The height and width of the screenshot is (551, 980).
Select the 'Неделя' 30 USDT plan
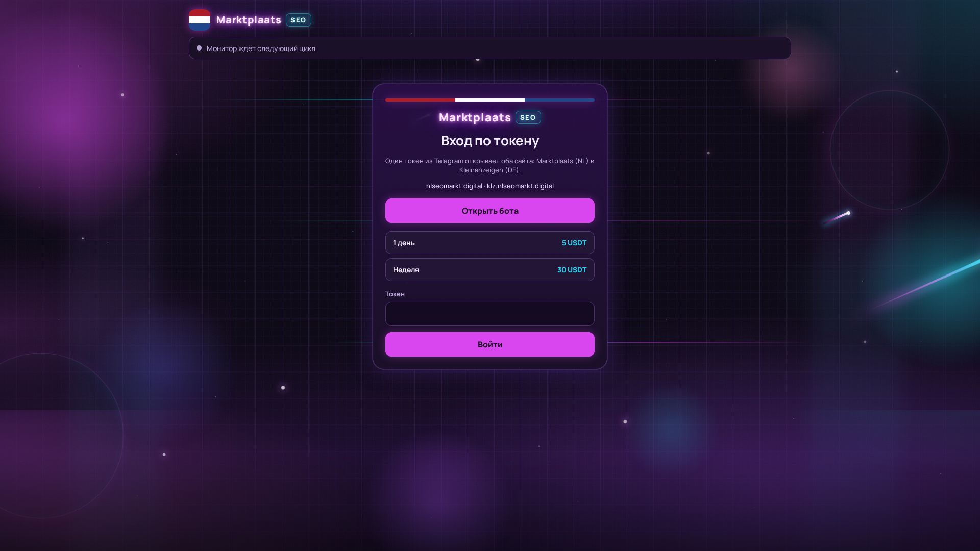490,270
